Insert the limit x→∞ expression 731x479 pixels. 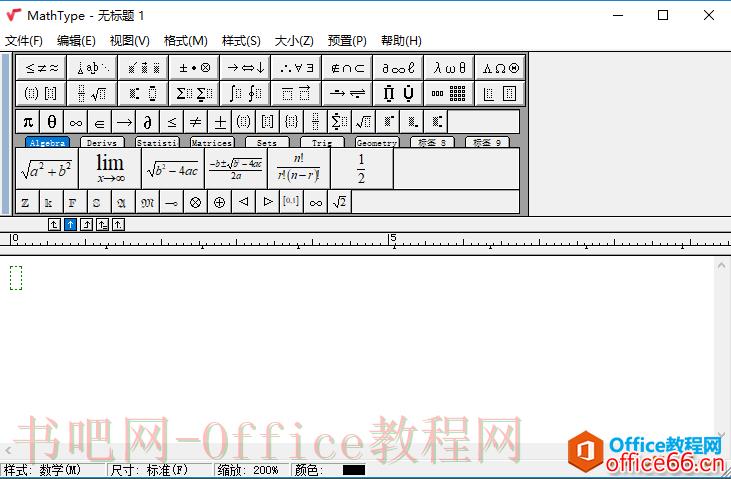pos(110,169)
